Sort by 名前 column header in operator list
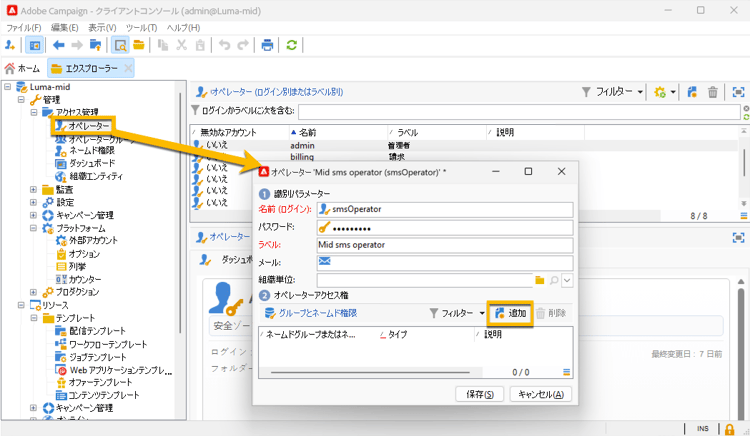Image resolution: width=750 pixels, height=436 pixels. (338, 132)
